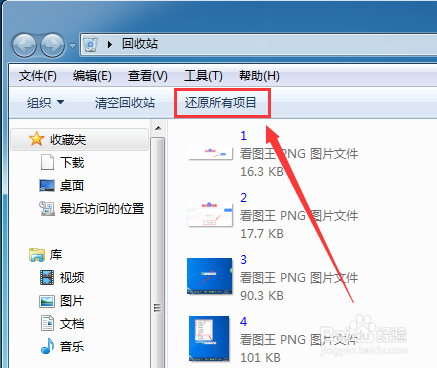437x368 pixels.
Task: Click the 90.3 KB size text
Action: (x=262, y=296)
